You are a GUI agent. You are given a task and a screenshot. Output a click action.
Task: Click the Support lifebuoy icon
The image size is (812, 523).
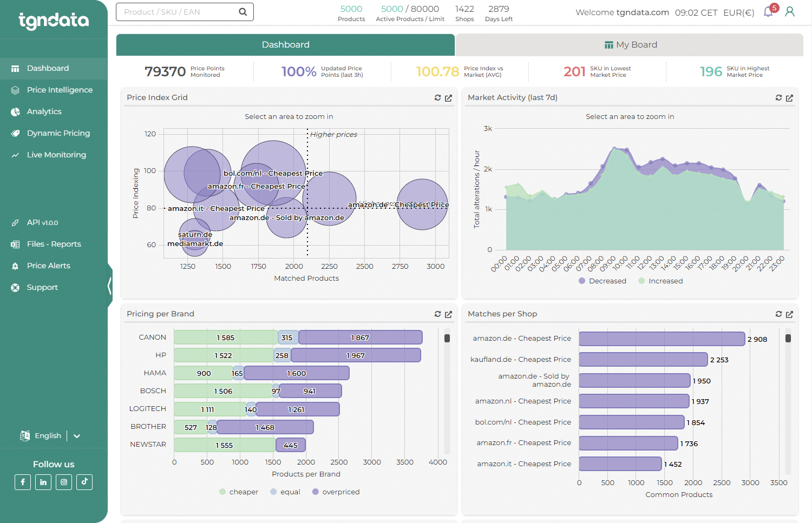[x=15, y=288]
